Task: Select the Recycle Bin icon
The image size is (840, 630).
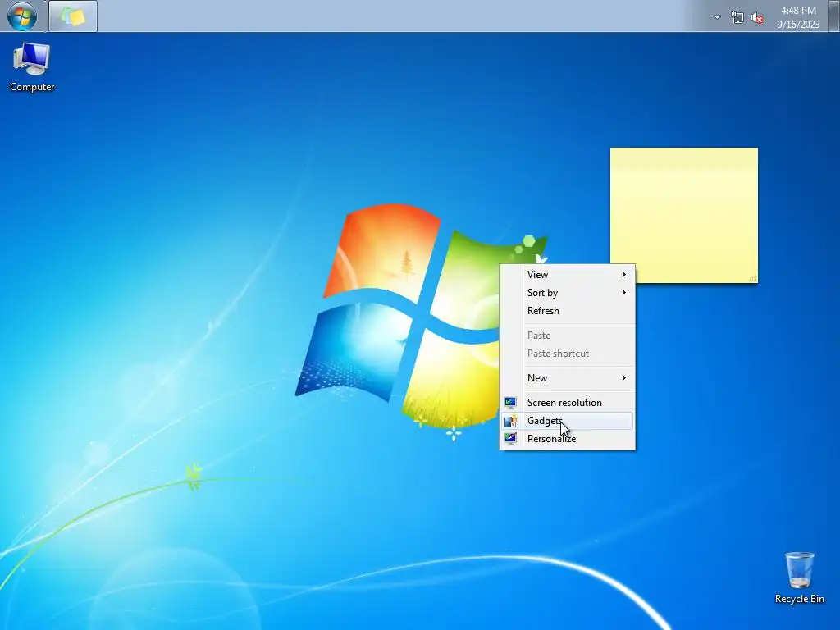Action: [x=799, y=578]
